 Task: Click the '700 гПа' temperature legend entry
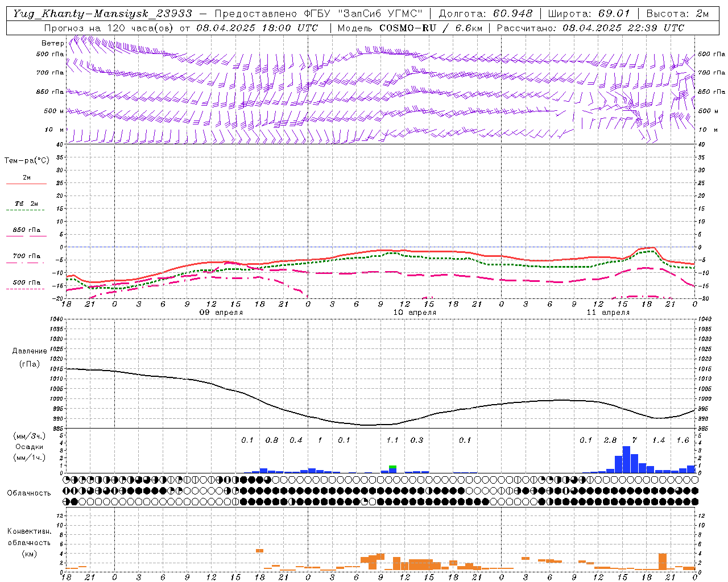tap(26, 257)
